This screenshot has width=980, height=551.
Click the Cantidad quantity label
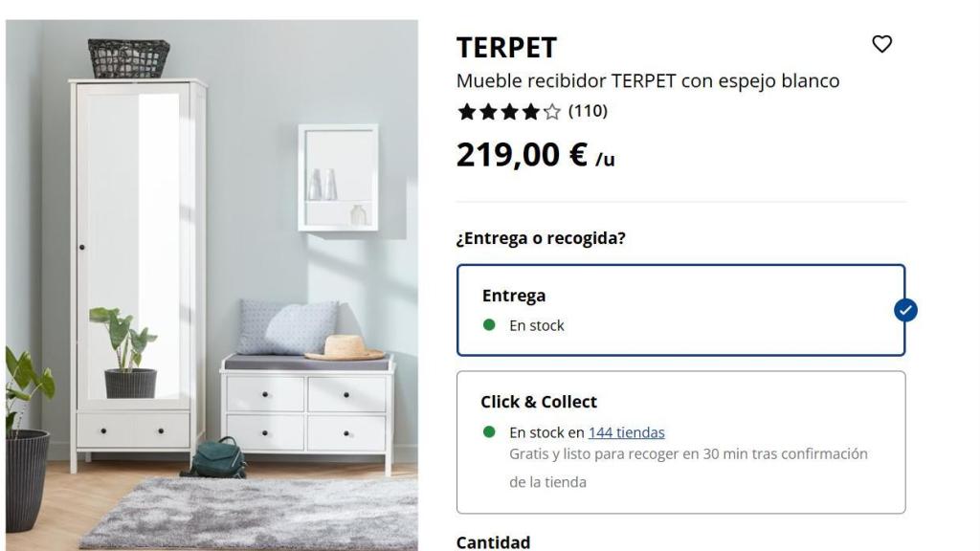(491, 541)
